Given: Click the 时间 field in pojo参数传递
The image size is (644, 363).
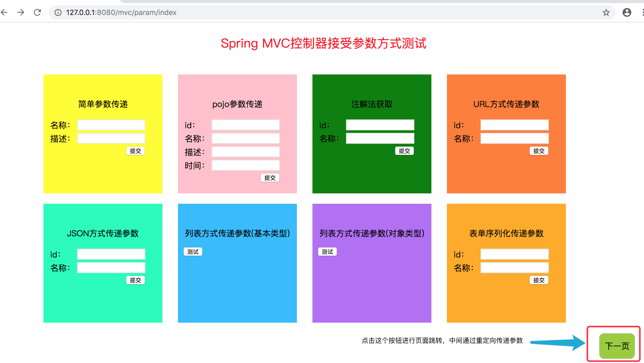Looking at the screenshot, I should point(246,165).
